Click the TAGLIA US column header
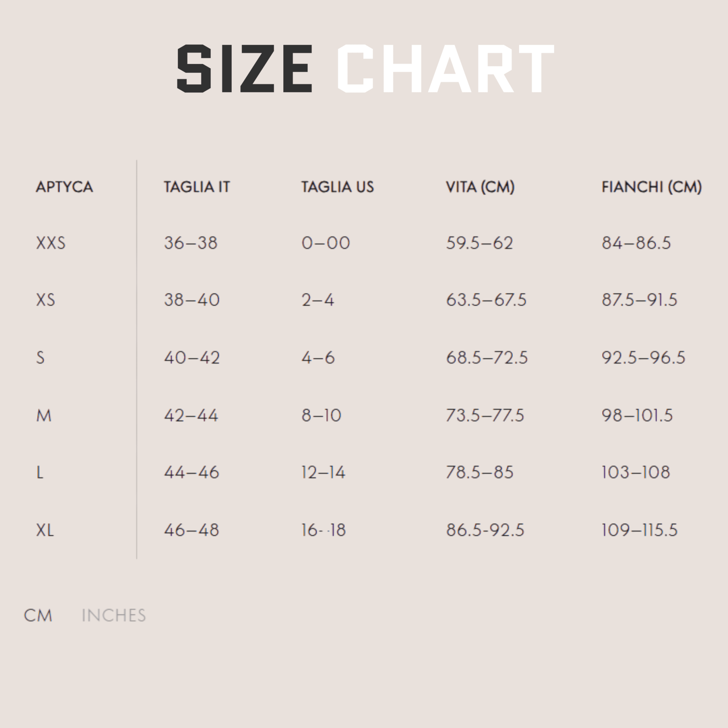728x728 pixels. (x=338, y=187)
